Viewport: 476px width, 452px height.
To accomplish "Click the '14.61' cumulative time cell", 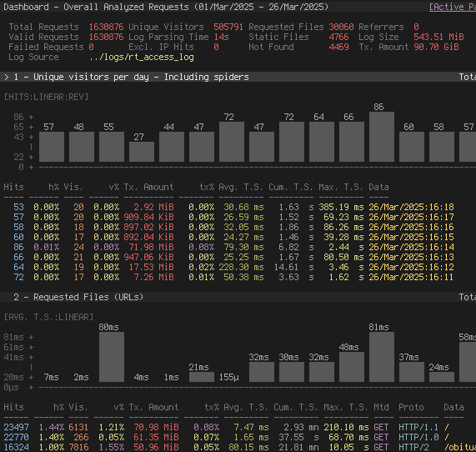I will coord(286,268).
